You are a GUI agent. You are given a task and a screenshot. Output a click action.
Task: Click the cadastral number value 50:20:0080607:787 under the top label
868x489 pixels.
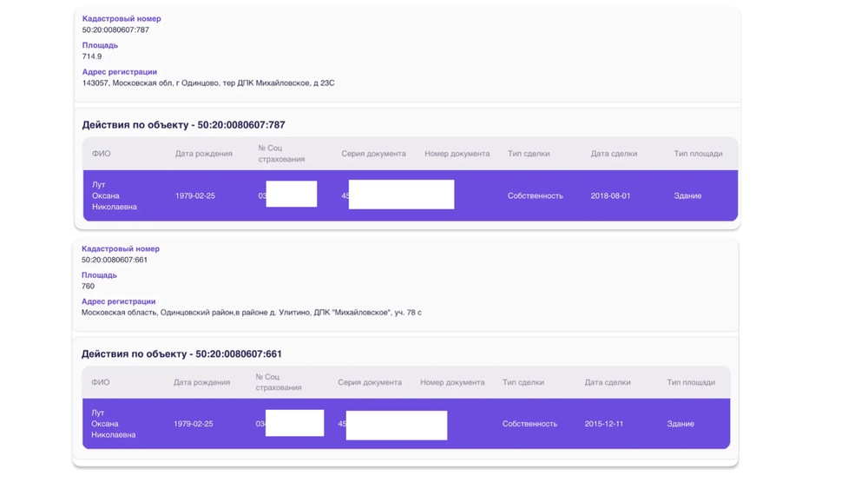coord(115,30)
